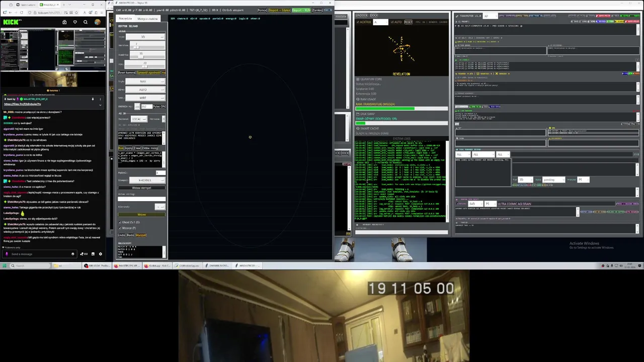This screenshot has height=362, width=644.
Task: Adjust the Warstwa slider
Action: point(147,47)
